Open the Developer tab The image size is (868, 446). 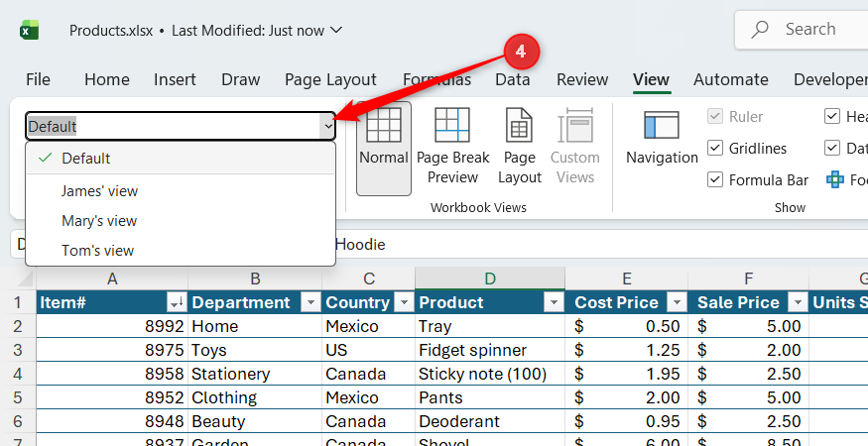(830, 79)
